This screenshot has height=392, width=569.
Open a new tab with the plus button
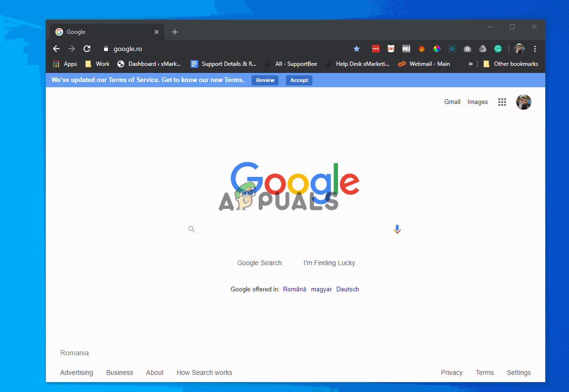[x=175, y=32]
